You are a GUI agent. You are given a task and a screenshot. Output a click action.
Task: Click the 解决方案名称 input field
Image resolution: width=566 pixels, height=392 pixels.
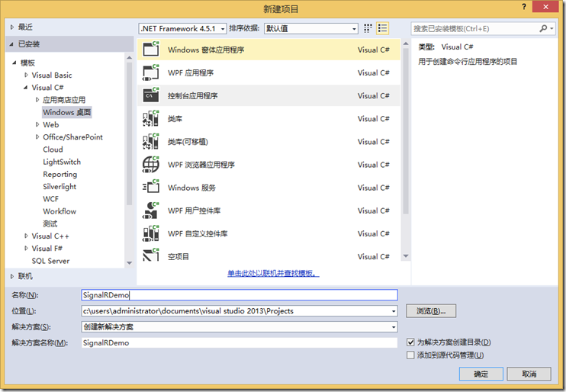[x=240, y=343]
